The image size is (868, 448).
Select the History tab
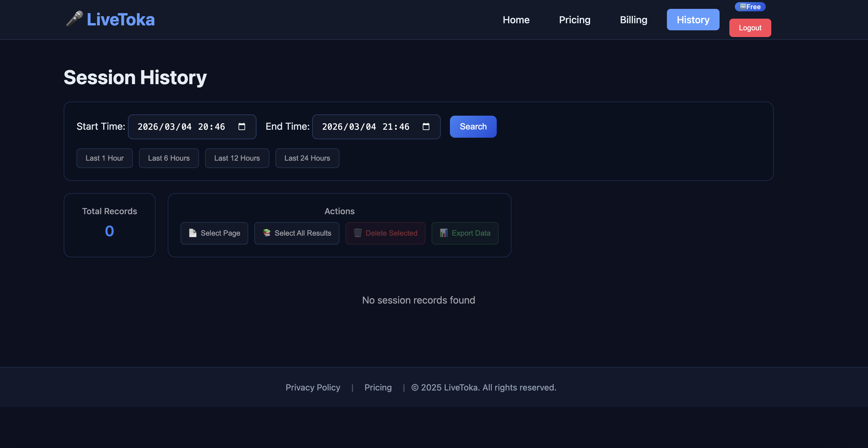coord(693,20)
